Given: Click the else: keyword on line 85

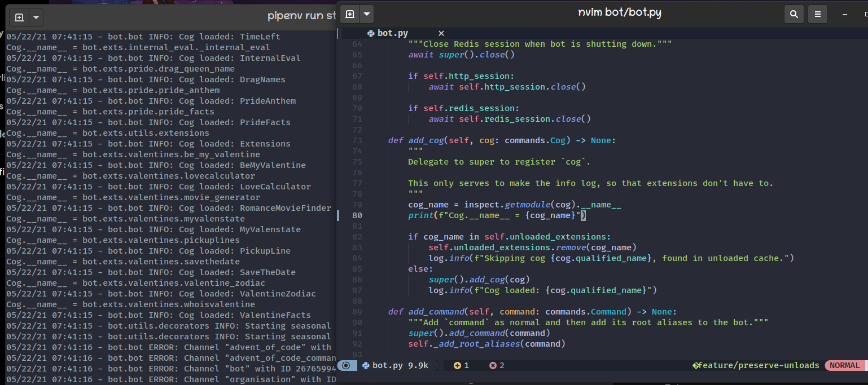Looking at the screenshot, I should (x=421, y=269).
